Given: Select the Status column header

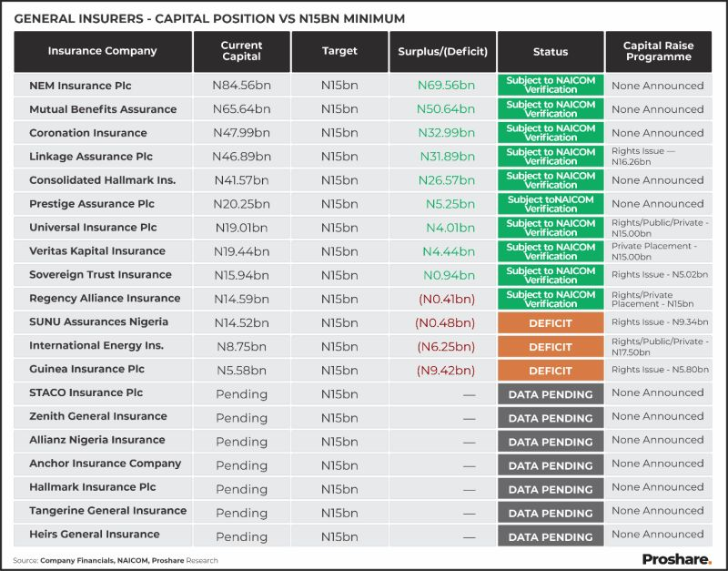Looking at the screenshot, I should (x=551, y=52).
